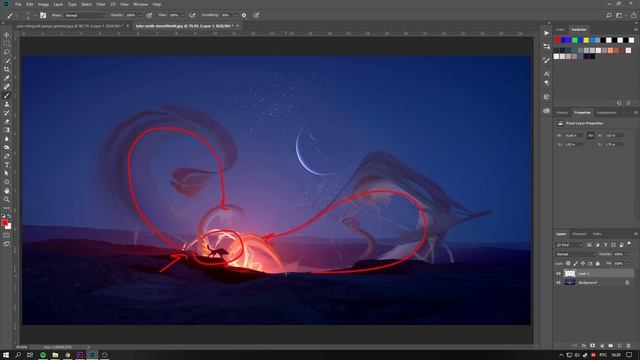Click the create new layer icon

(x=620, y=346)
